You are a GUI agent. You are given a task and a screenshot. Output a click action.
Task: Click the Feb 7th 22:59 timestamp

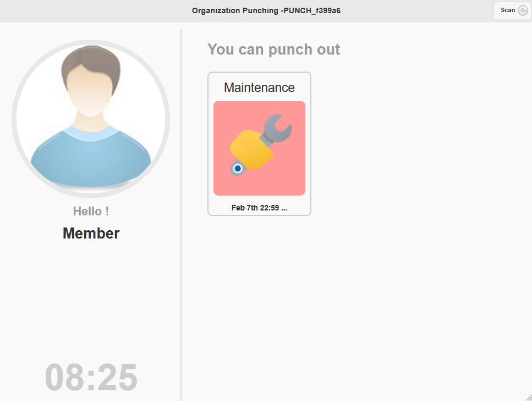click(259, 208)
